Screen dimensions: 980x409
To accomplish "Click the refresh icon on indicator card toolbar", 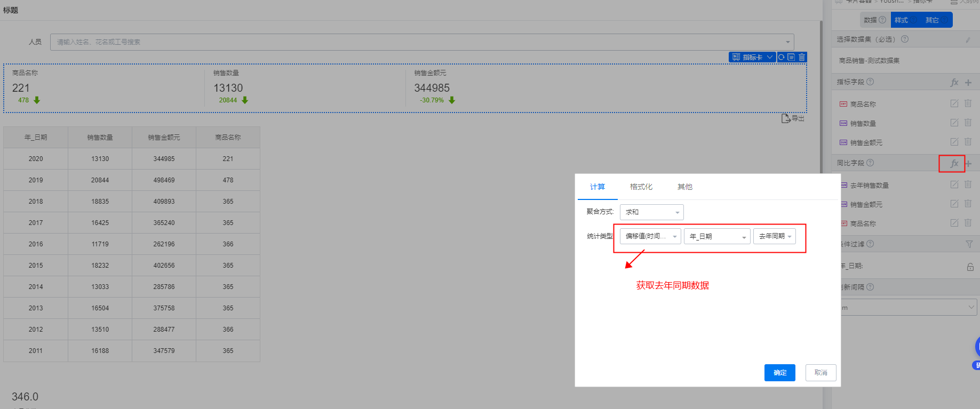I will tap(782, 57).
